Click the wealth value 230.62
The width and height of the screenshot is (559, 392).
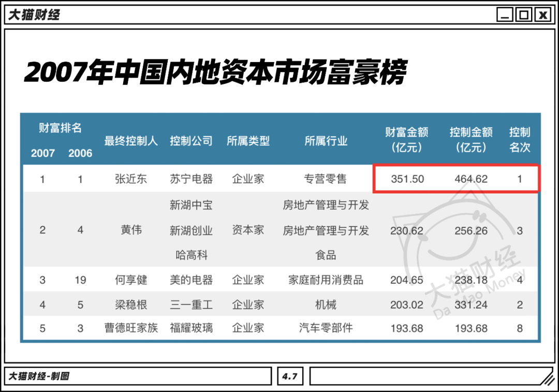(x=407, y=231)
